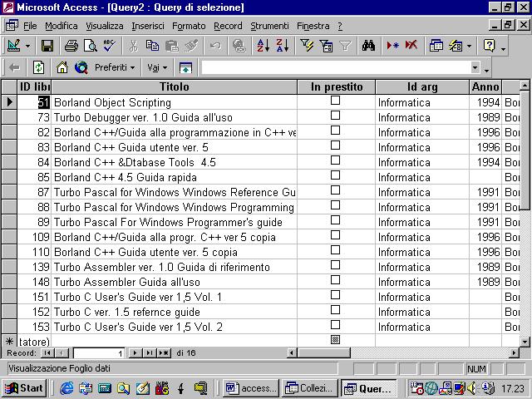The width and height of the screenshot is (532, 399).
Task: Check In prestito for record 110
Action: click(335, 250)
